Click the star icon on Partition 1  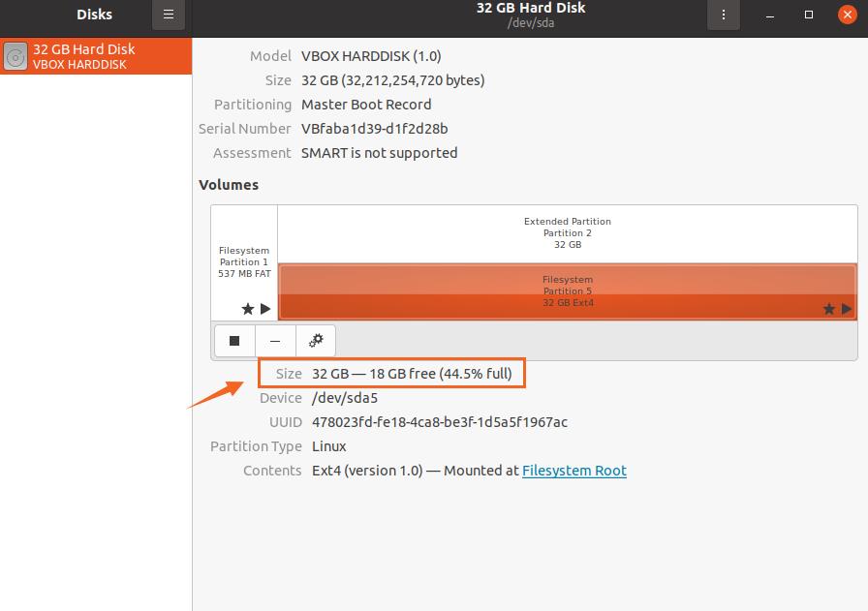pos(248,309)
